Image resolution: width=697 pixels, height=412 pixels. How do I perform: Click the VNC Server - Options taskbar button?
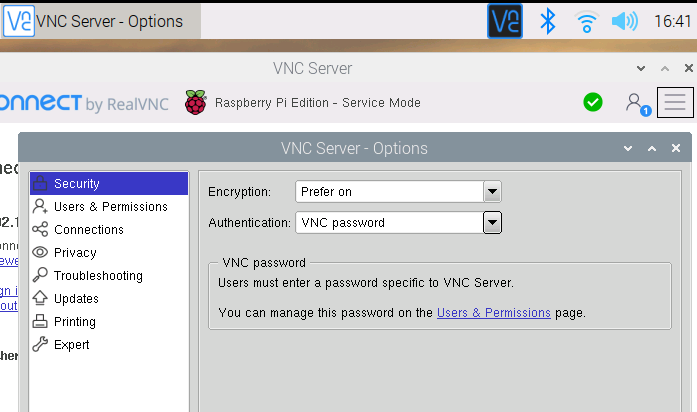pos(100,21)
